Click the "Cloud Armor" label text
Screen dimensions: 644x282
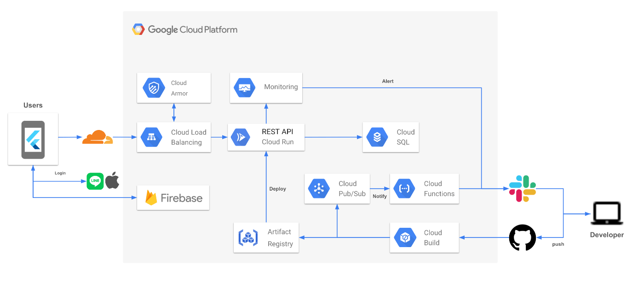(179, 88)
